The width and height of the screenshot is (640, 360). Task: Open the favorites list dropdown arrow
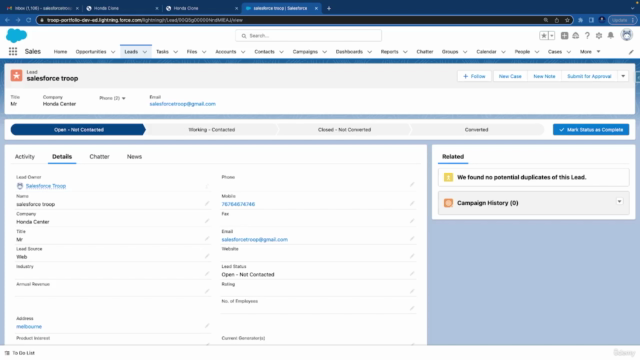click(x=552, y=36)
